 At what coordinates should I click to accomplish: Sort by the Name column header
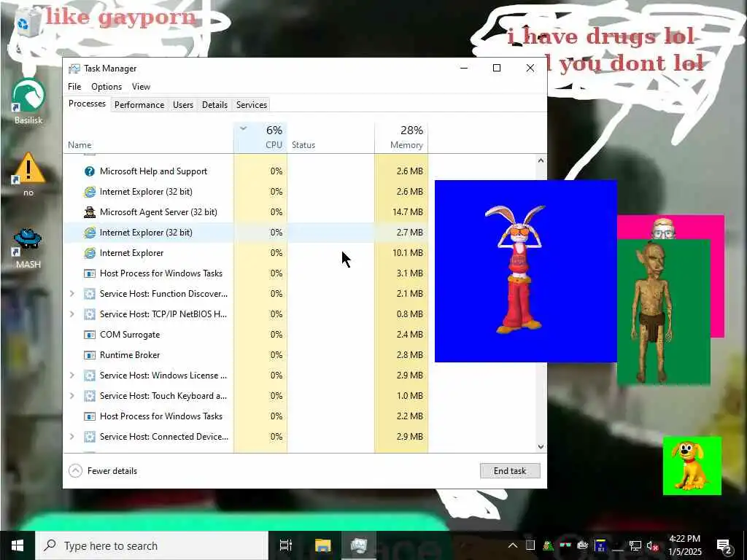pyautogui.click(x=148, y=137)
